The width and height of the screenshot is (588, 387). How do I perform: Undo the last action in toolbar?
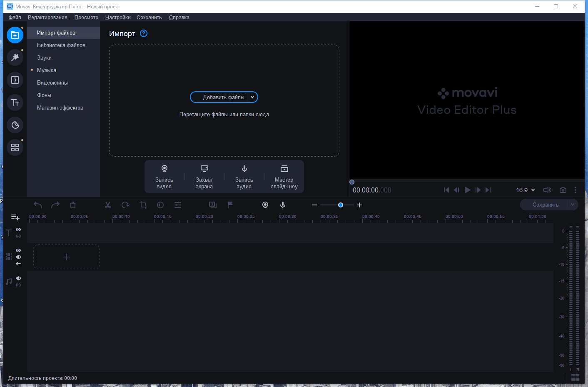click(38, 205)
